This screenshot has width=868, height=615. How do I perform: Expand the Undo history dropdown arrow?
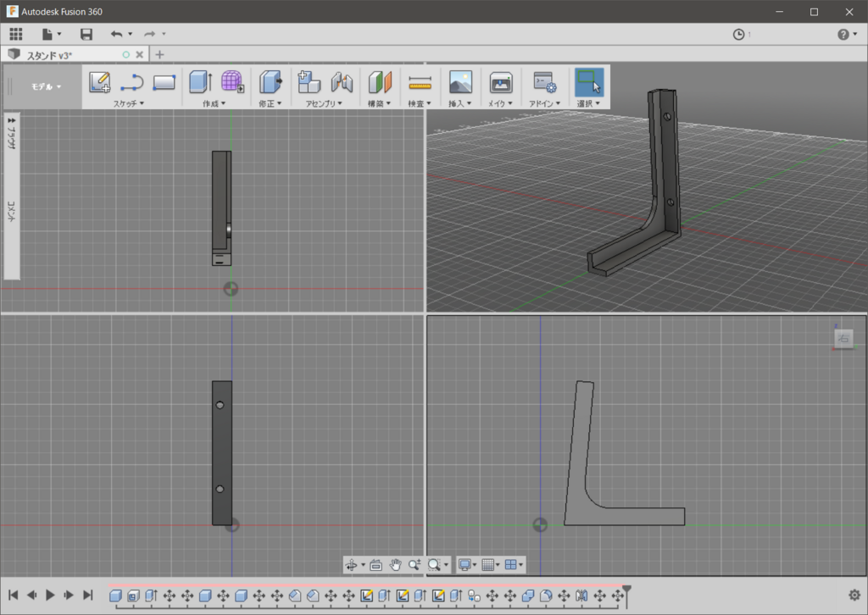[130, 34]
